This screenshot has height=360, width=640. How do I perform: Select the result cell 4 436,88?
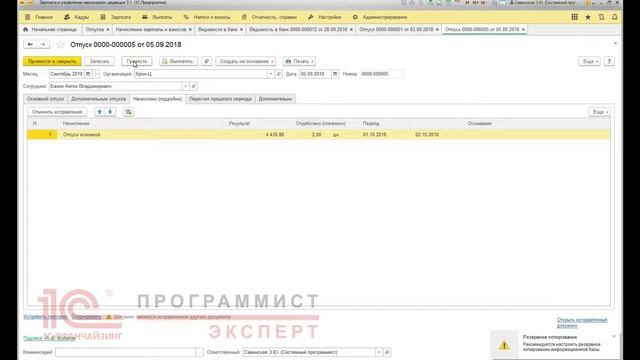[256, 134]
